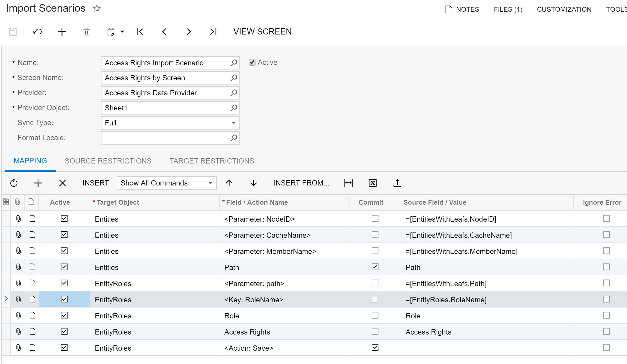The width and height of the screenshot is (627, 364).
Task: Save the import scenario
Action: (x=13, y=32)
